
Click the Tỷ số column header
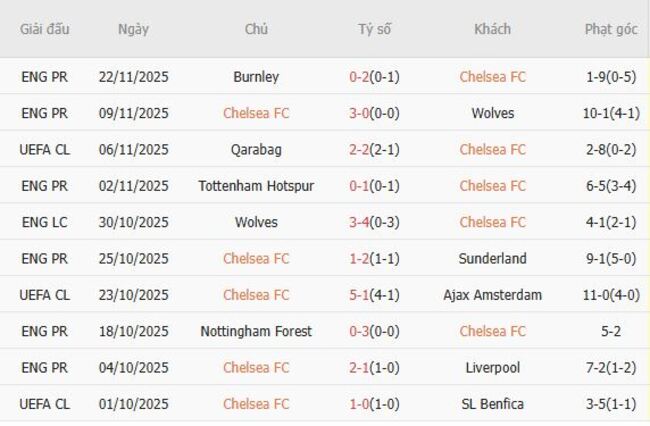[375, 29]
